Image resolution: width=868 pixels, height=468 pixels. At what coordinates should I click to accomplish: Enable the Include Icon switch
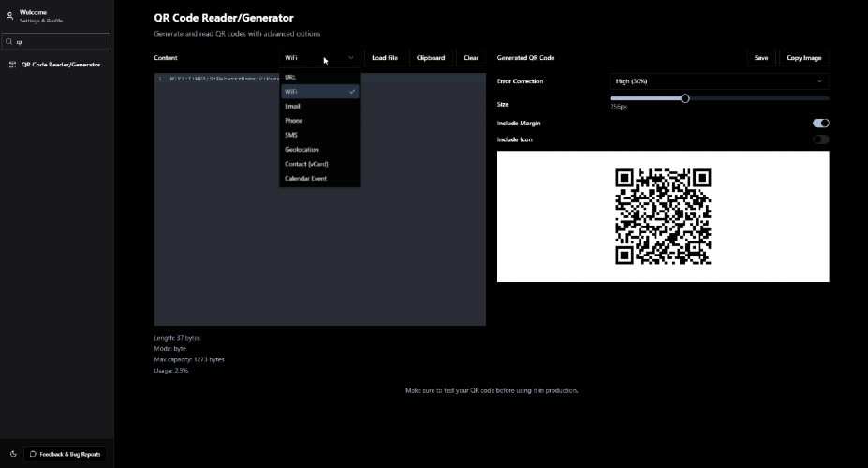click(x=820, y=139)
